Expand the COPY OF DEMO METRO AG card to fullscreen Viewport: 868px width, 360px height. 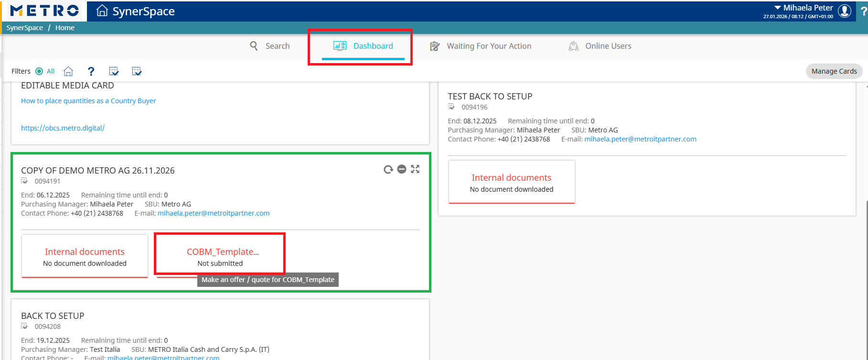415,169
